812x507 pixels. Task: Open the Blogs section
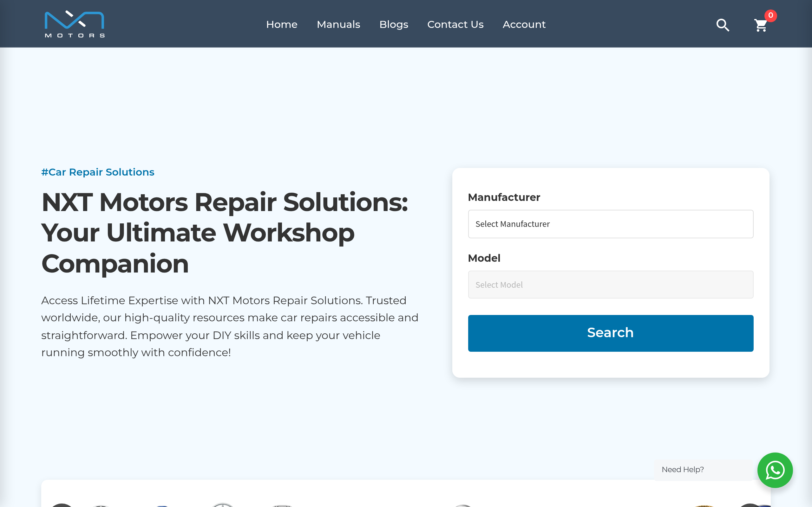[x=393, y=24]
